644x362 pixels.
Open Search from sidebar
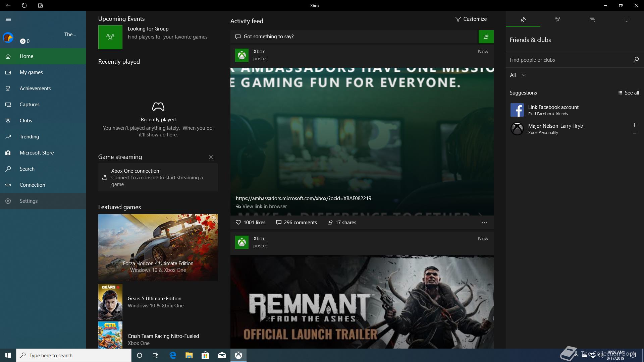click(43, 169)
